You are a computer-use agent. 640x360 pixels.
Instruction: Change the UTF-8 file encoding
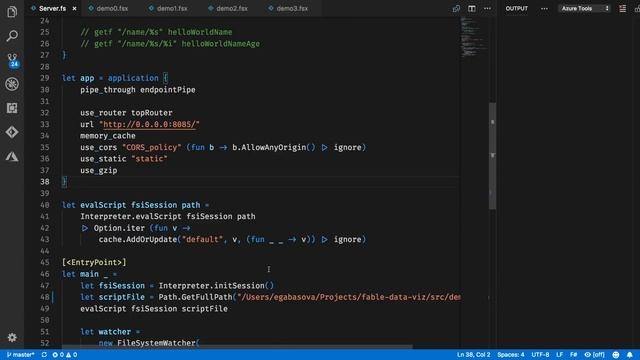(540, 355)
